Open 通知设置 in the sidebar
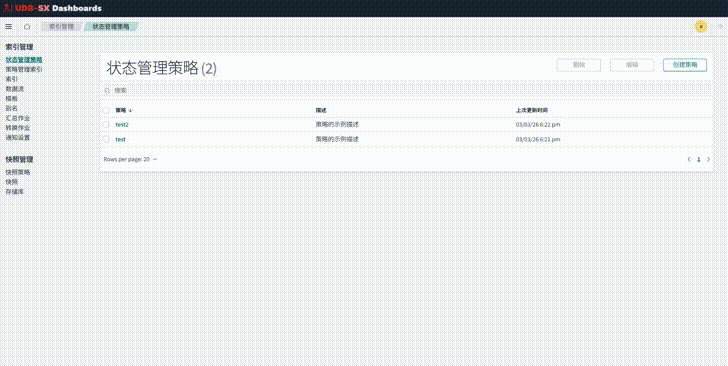This screenshot has width=728, height=366. tap(18, 137)
